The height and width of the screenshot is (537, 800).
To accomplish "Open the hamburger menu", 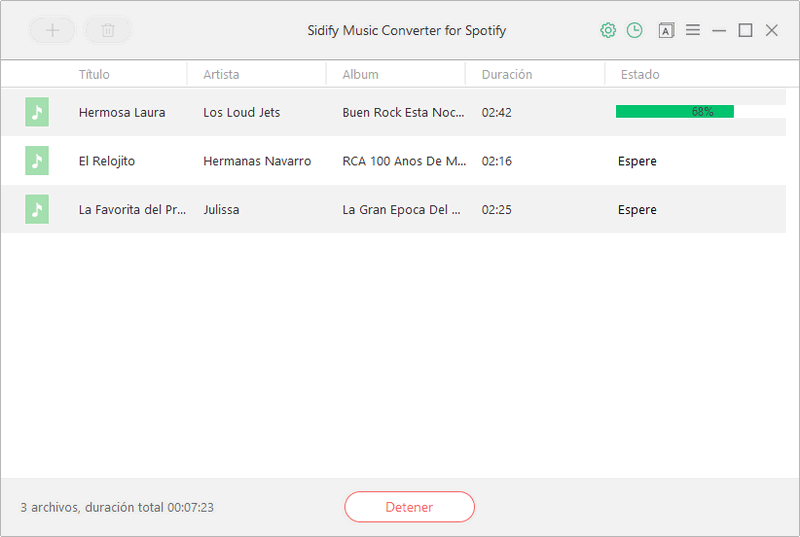I will coord(692,30).
